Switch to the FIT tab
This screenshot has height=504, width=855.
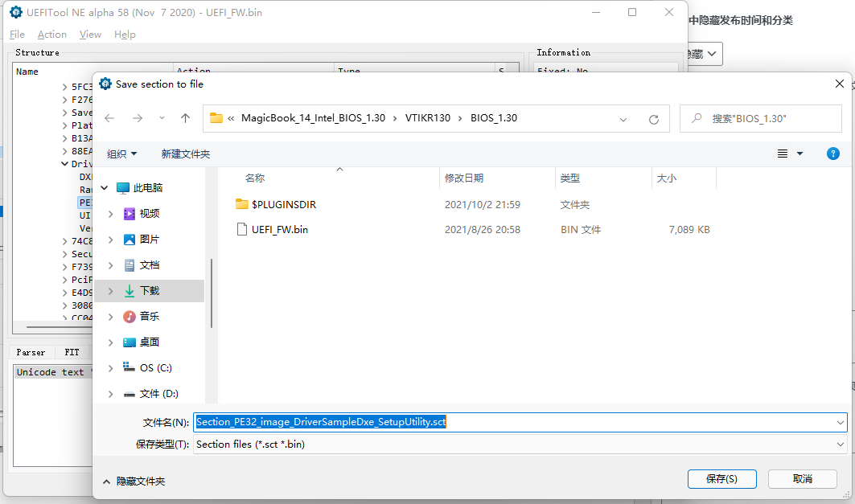coord(72,353)
